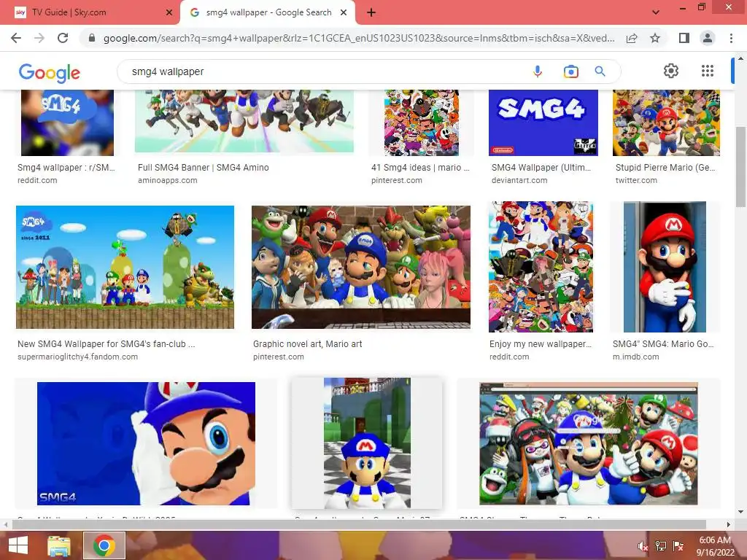Click the forward navigation arrow
The width and height of the screenshot is (747, 560).
39,38
